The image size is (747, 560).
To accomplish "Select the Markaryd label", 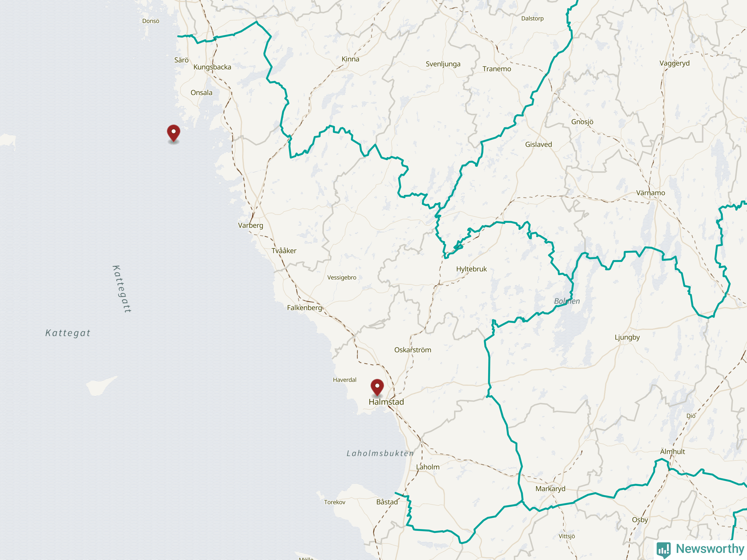I will [x=550, y=489].
